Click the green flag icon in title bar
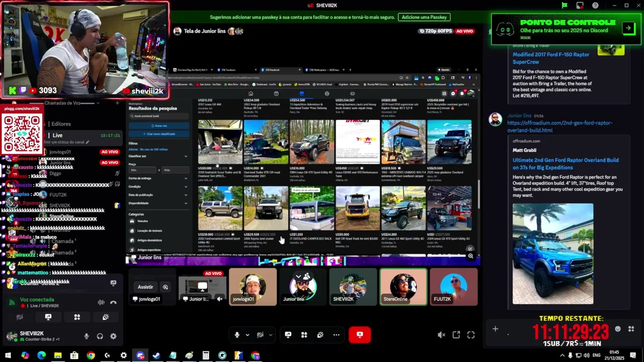This screenshot has width=644, height=362. 565,6
